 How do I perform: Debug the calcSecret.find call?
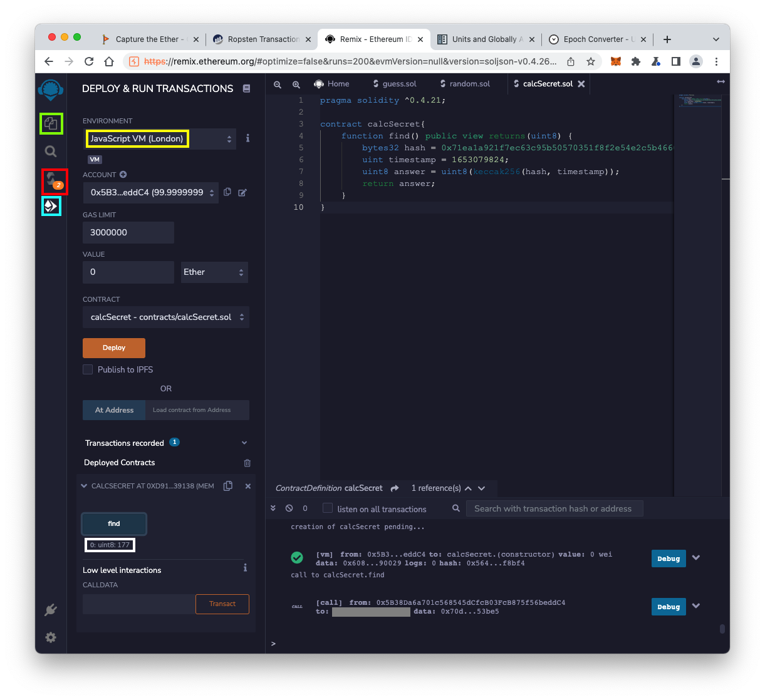pos(669,607)
